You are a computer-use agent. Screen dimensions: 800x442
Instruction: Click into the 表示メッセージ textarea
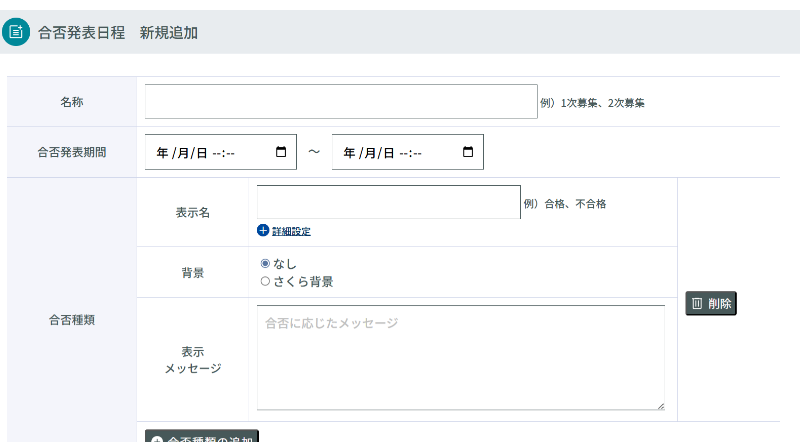pyautogui.click(x=460, y=357)
